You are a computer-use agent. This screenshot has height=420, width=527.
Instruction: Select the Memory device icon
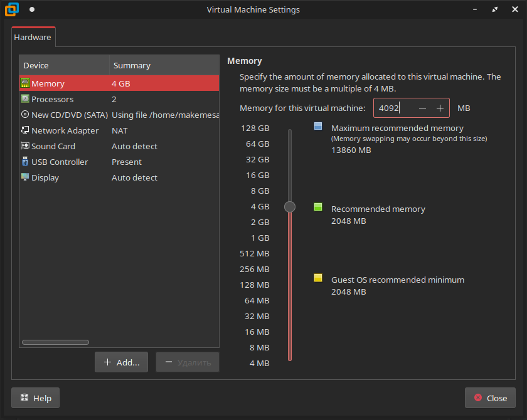coord(25,83)
